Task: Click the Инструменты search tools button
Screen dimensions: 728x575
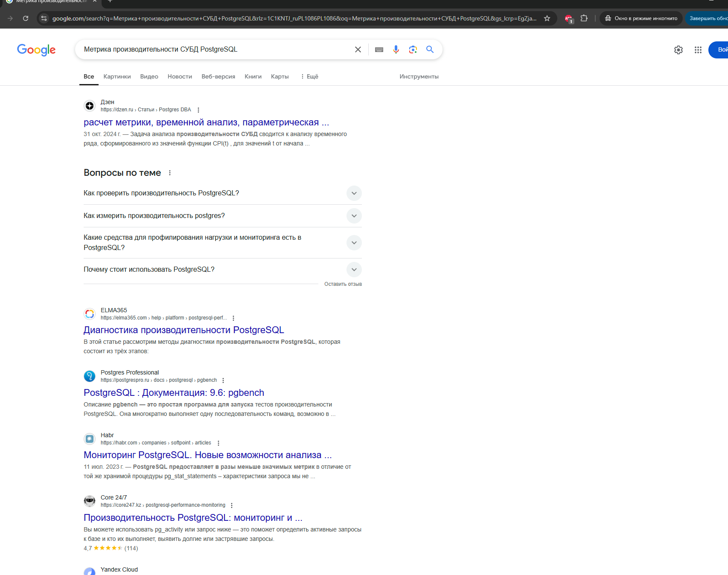Action: (419, 76)
